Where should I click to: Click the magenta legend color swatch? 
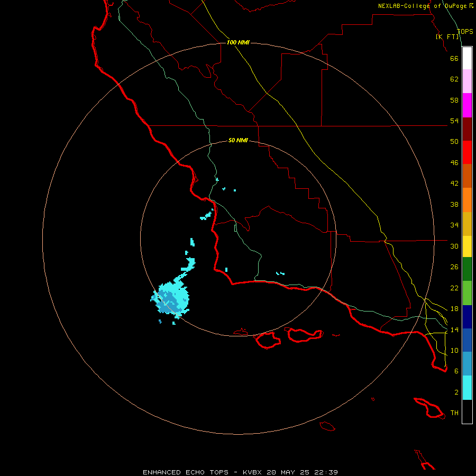pos(467,105)
